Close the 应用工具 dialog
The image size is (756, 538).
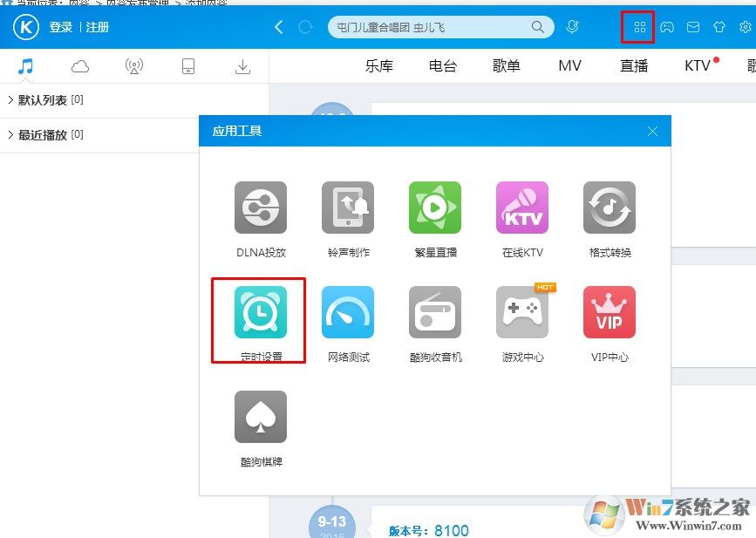tap(653, 132)
